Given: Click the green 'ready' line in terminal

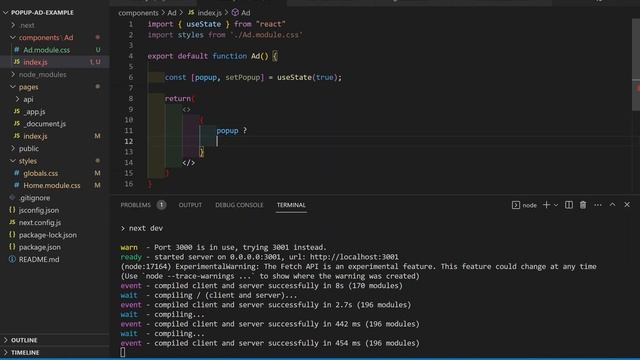Looking at the screenshot, I should [x=259, y=257].
